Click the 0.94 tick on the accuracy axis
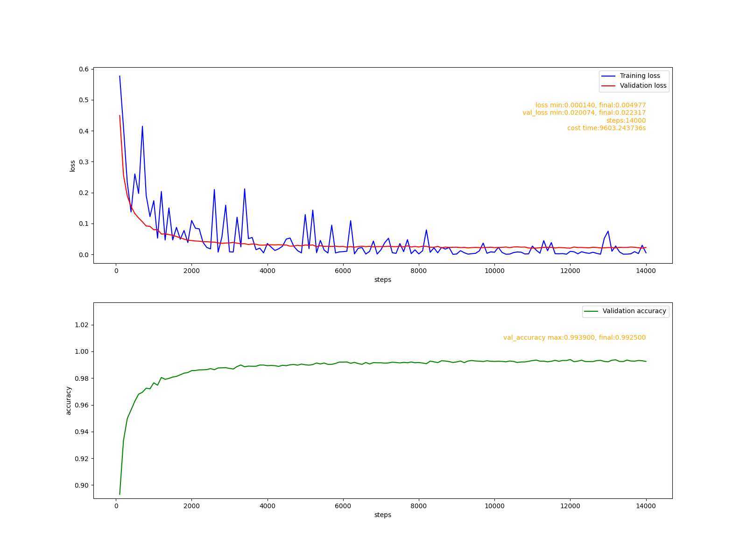The width and height of the screenshot is (747, 560). click(82, 432)
